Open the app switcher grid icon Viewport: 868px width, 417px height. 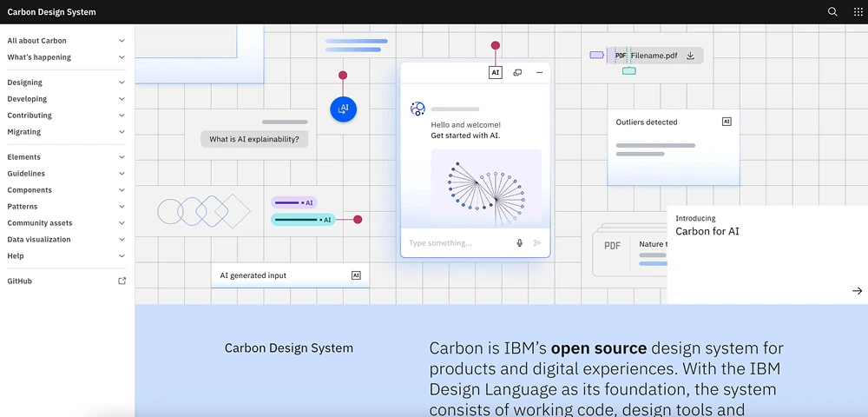(858, 11)
